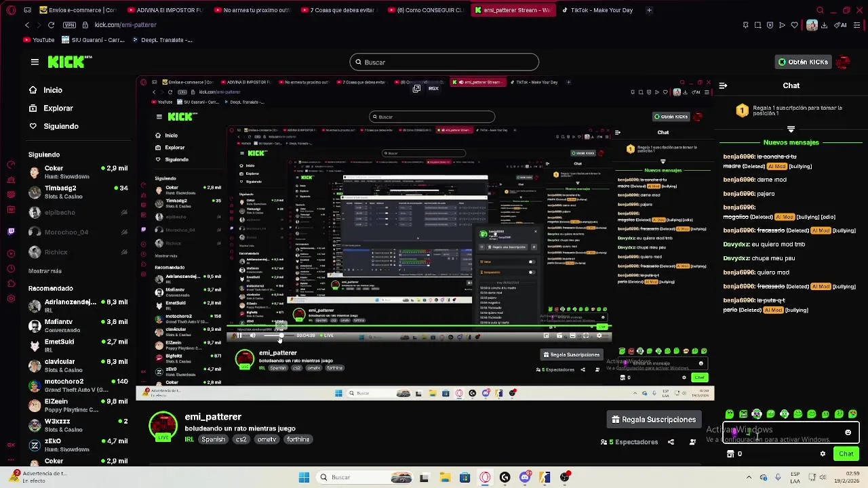Select the Spanish tag

(x=213, y=439)
